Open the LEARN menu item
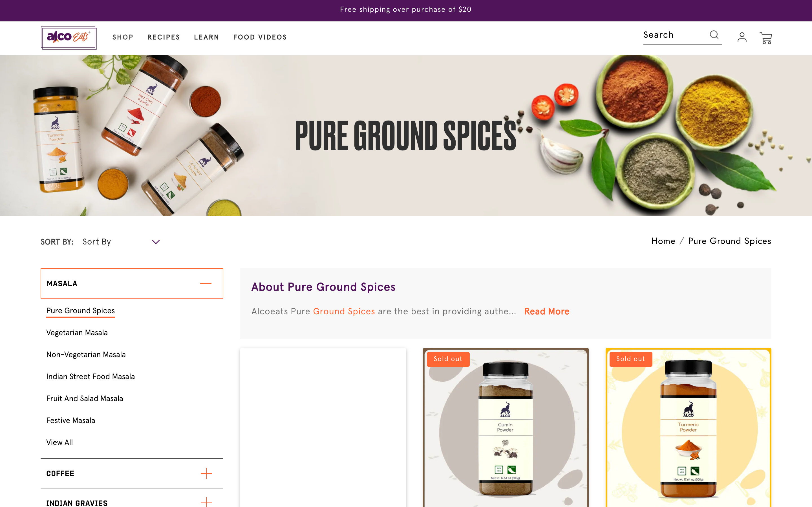 206,37
